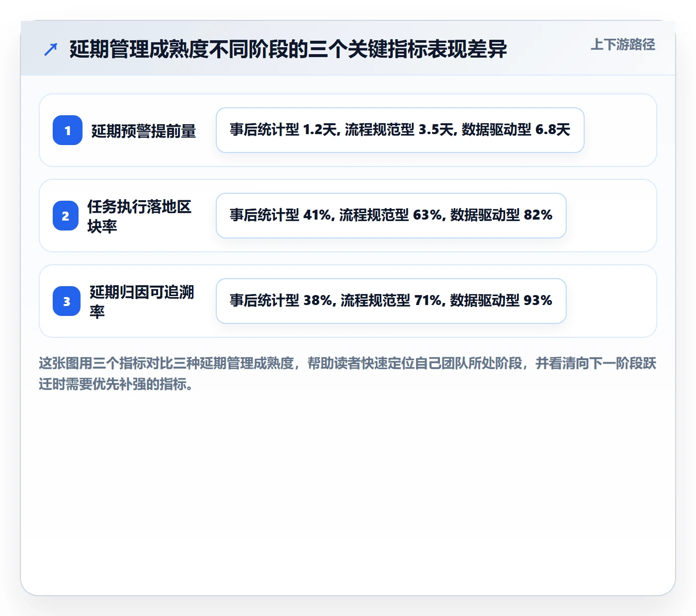This screenshot has width=696, height=616.
Task: Click the value box showing 38%
Action: [391, 301]
